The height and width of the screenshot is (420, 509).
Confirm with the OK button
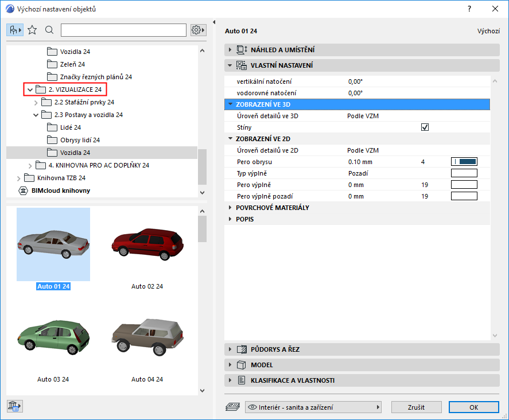point(473,407)
